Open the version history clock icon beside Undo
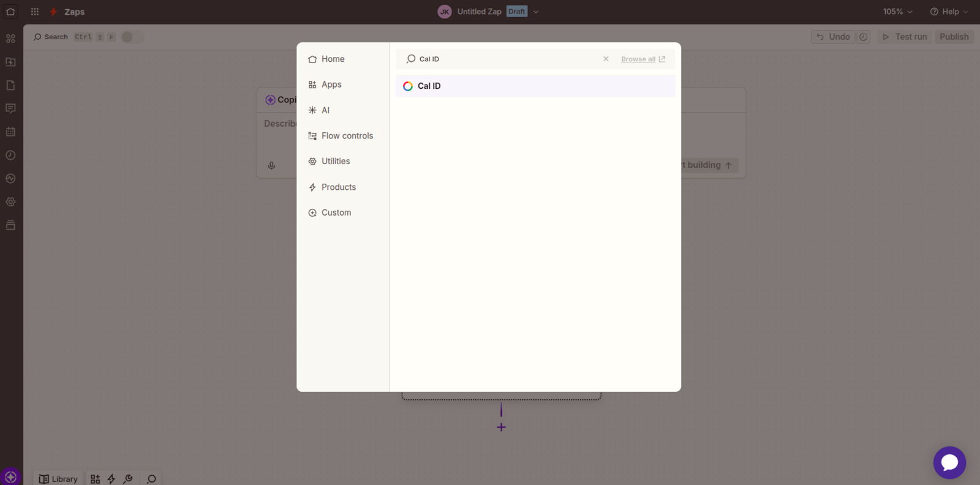 [864, 37]
